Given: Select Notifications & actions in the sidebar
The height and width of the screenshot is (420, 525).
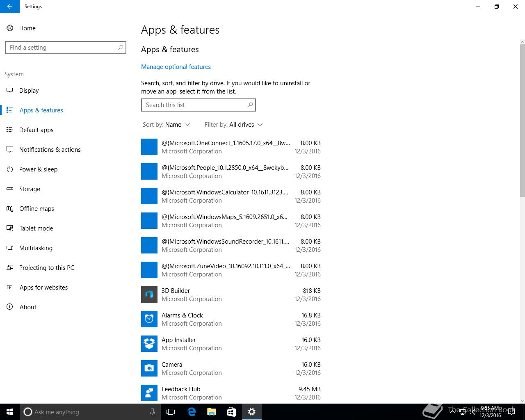Looking at the screenshot, I should coord(50,149).
